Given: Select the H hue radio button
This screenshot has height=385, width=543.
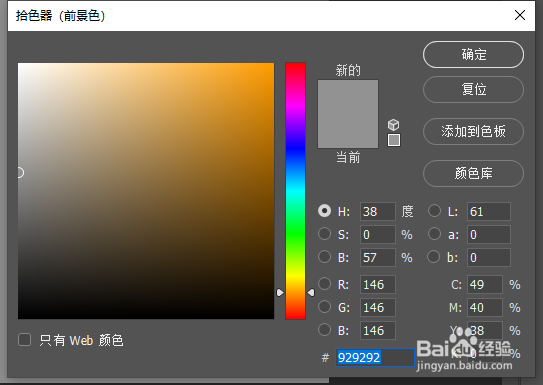Looking at the screenshot, I should pyautogui.click(x=324, y=211).
